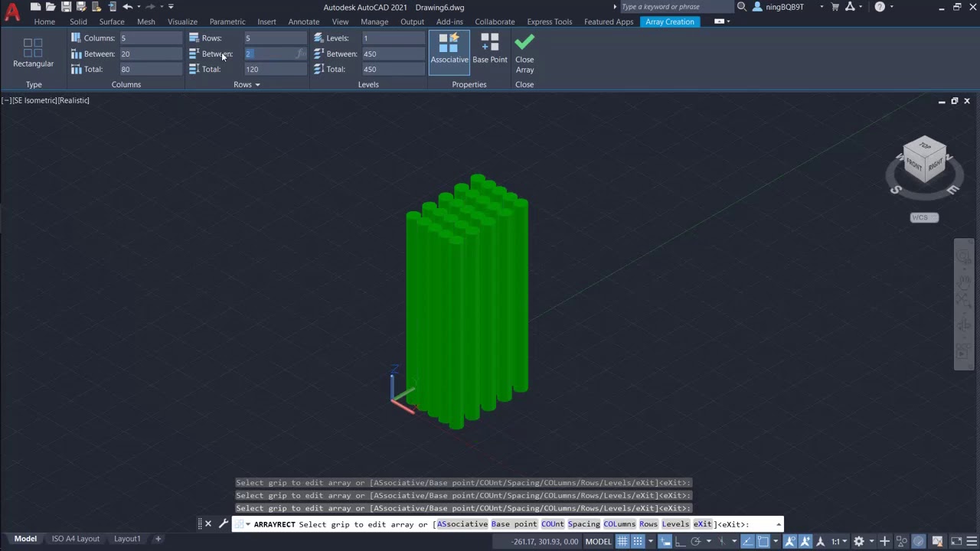Open the annotation scale 1:1 dropdown
Screen dimensions: 980x551
pos(839,542)
